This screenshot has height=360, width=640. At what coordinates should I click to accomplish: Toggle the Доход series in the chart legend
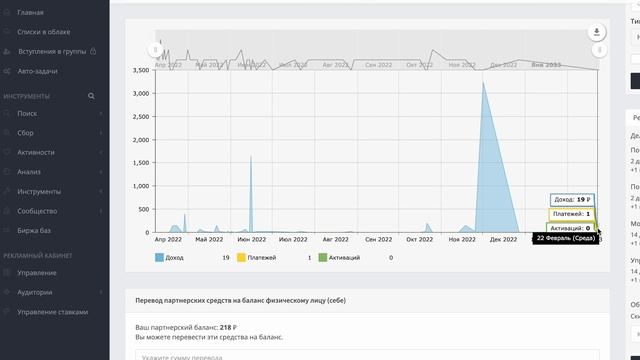(169, 258)
